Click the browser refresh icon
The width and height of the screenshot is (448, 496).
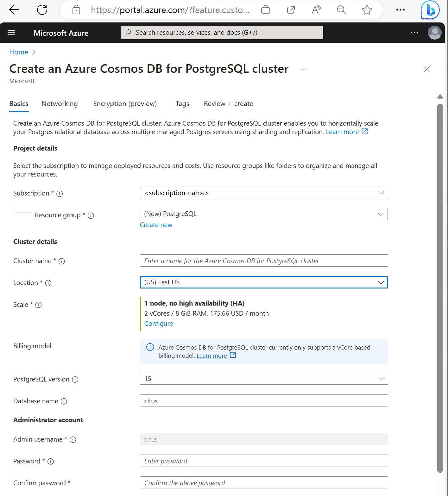coord(42,10)
